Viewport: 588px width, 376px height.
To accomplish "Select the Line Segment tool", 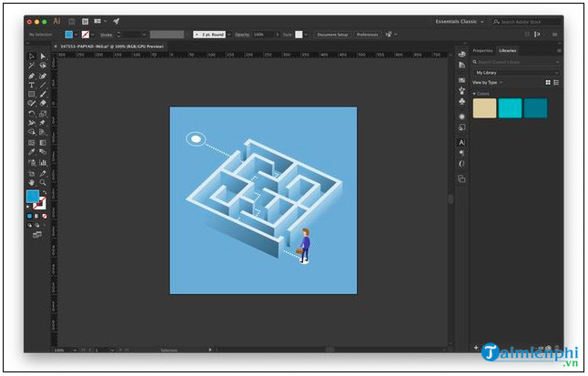I will pos(43,86).
